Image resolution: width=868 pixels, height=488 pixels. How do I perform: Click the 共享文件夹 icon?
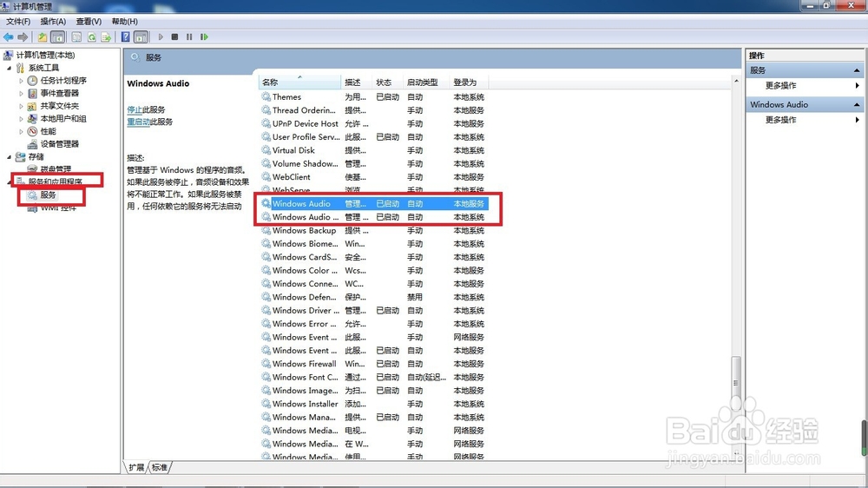pyautogui.click(x=33, y=106)
